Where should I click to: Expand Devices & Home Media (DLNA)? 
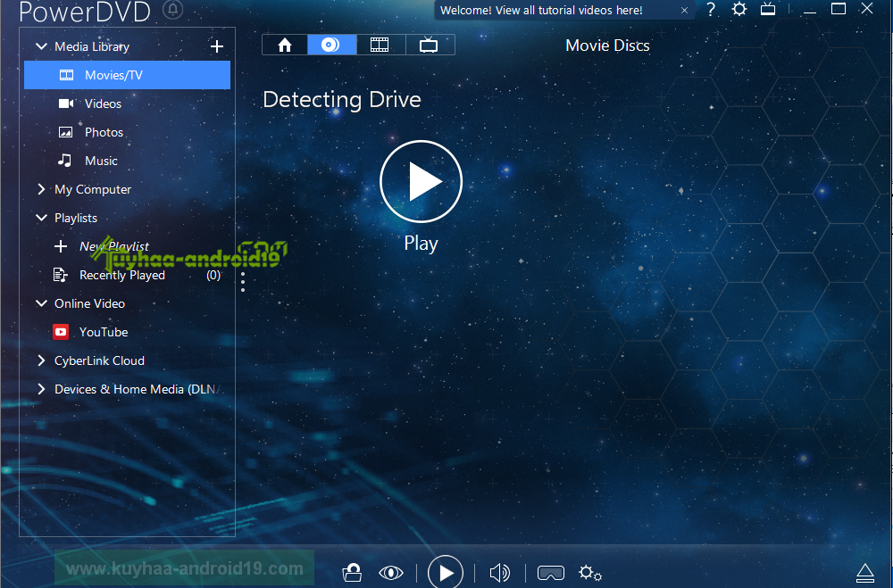(x=41, y=389)
